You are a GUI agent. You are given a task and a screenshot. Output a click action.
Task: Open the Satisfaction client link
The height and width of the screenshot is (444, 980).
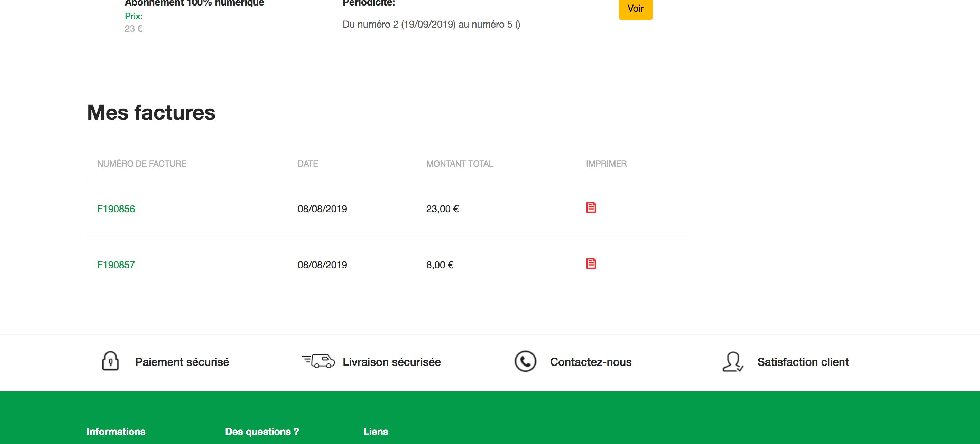(x=803, y=362)
